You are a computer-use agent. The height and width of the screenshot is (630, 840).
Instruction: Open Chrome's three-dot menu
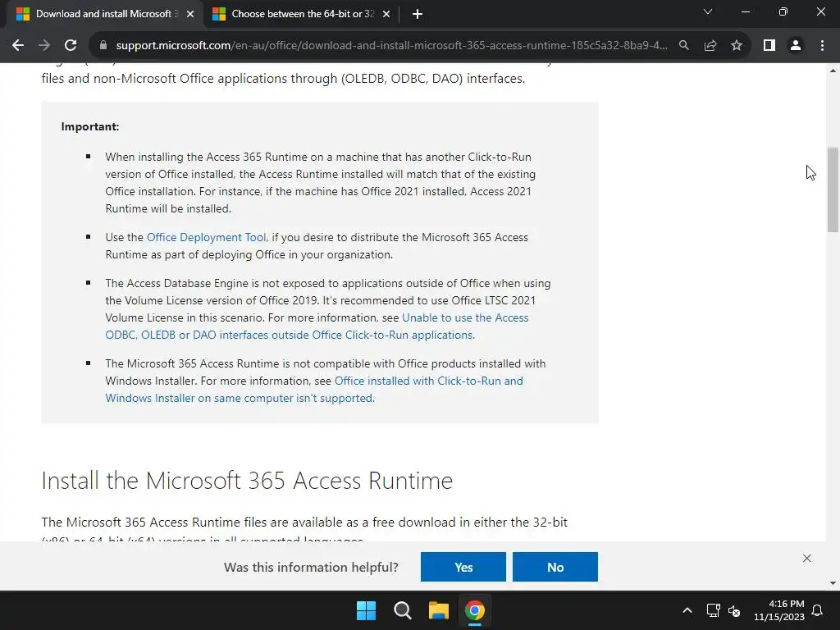coord(822,46)
